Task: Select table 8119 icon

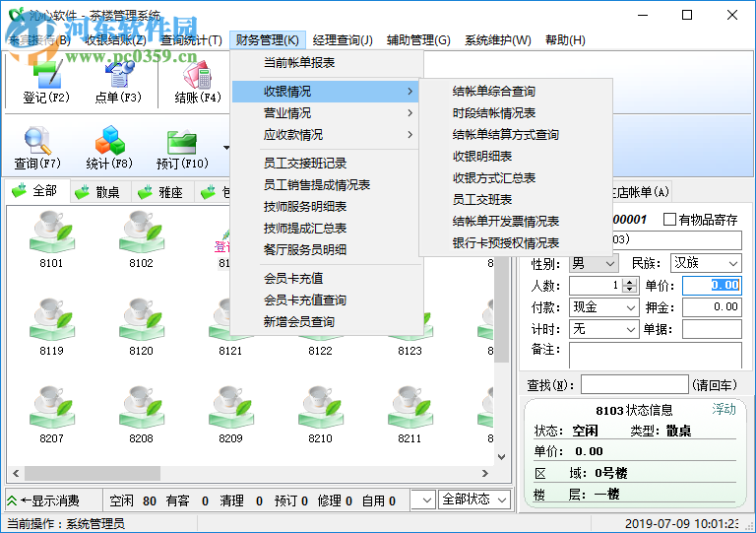Action: click(51, 319)
